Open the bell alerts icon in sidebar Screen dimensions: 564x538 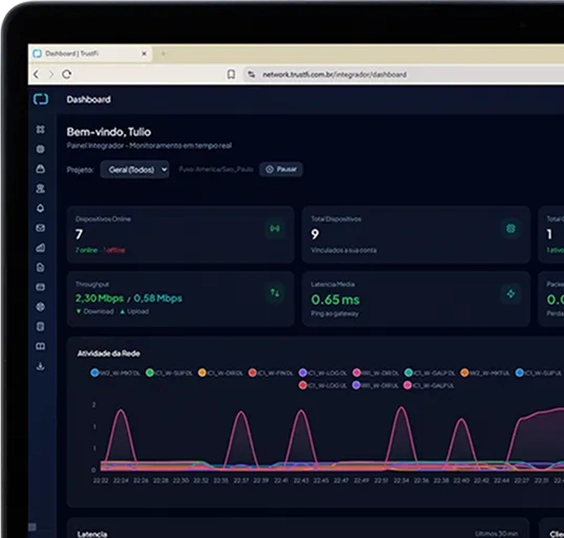pyautogui.click(x=41, y=208)
